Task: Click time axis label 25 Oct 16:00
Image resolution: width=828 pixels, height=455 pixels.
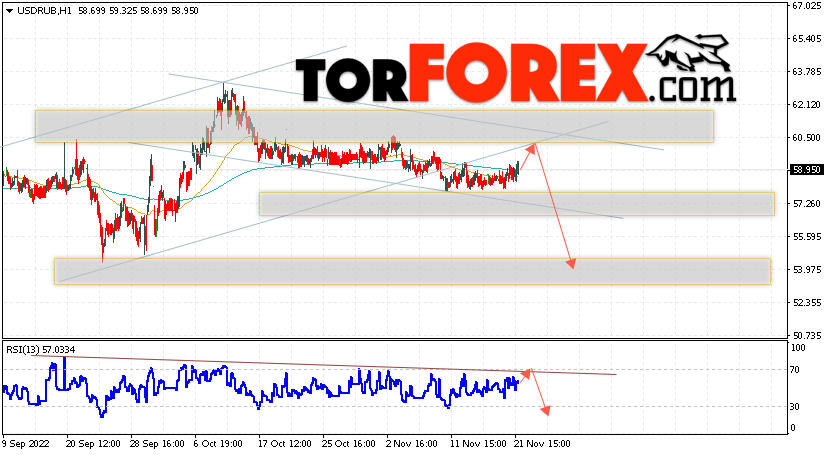Action: coord(349,444)
